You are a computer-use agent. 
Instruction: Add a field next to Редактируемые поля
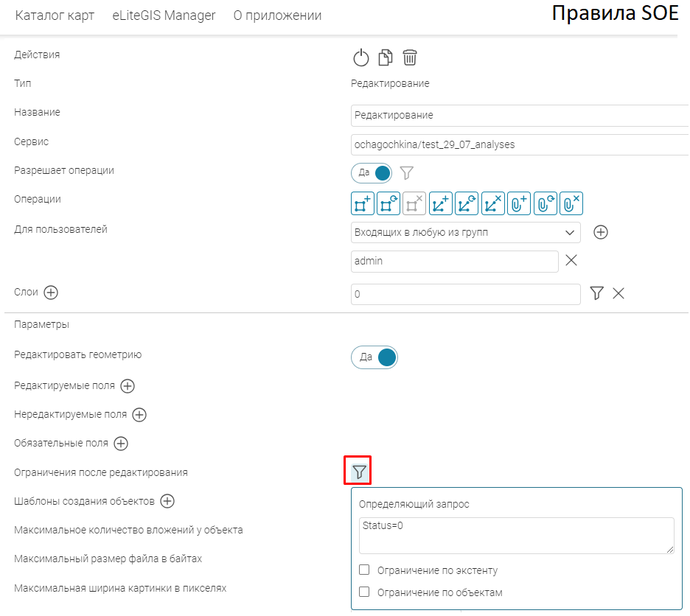128,385
